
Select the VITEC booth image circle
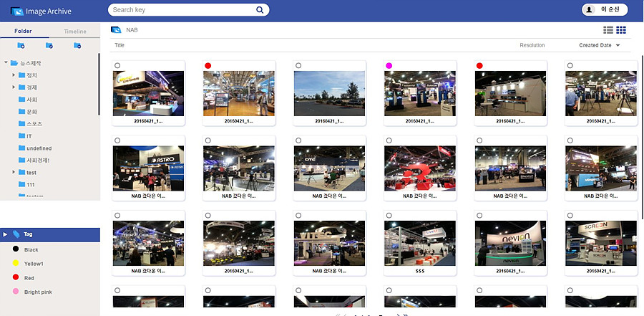(x=298, y=215)
